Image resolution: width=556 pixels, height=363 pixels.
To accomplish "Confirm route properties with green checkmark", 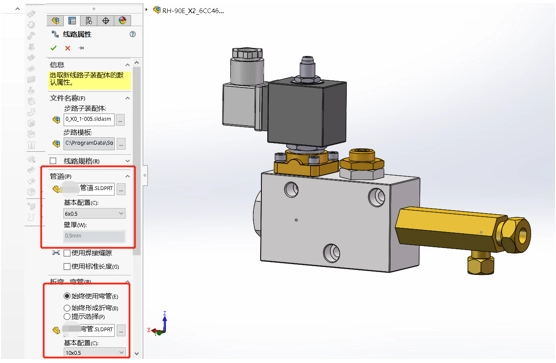I will click(54, 48).
